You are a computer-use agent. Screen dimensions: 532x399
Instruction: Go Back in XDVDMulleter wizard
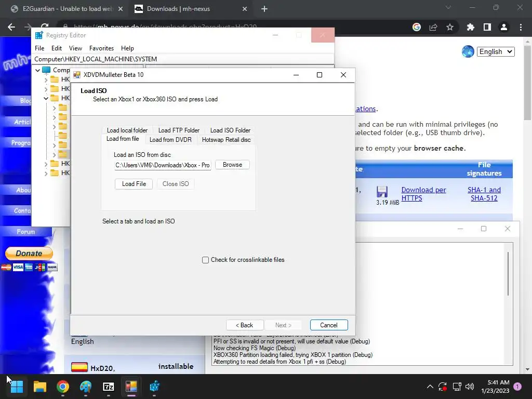245,325
